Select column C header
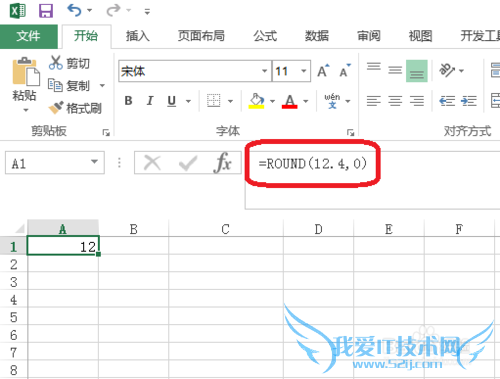This screenshot has height=379, width=500. tap(226, 229)
